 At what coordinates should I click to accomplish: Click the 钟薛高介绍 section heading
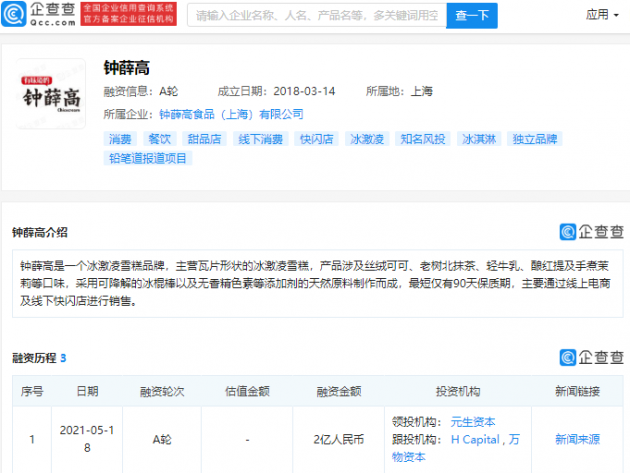(x=40, y=232)
